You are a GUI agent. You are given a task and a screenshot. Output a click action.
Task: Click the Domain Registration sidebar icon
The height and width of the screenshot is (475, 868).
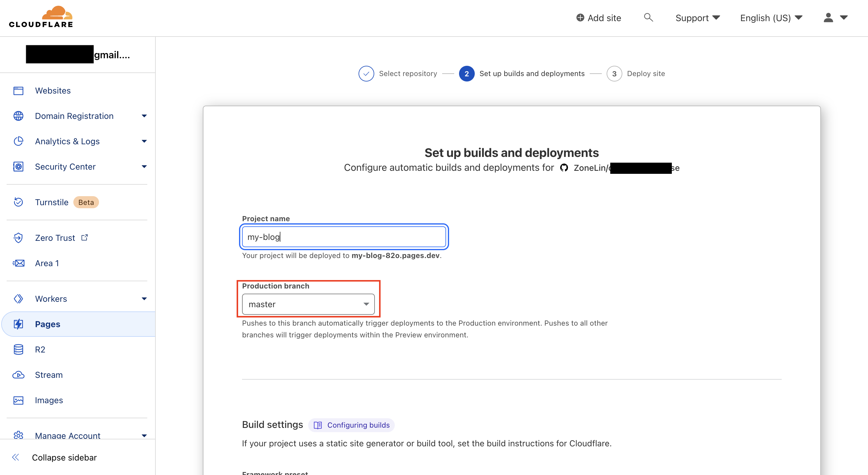click(19, 115)
